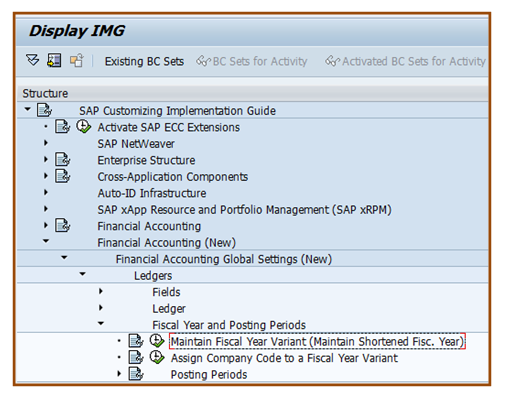
Task: Select Financial Accounting row text
Action: [149, 226]
